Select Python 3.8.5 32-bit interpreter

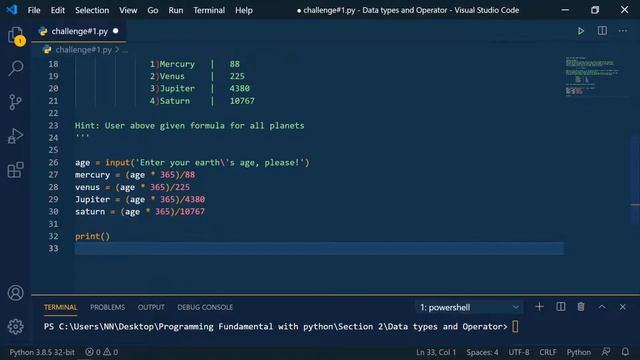pos(42,352)
